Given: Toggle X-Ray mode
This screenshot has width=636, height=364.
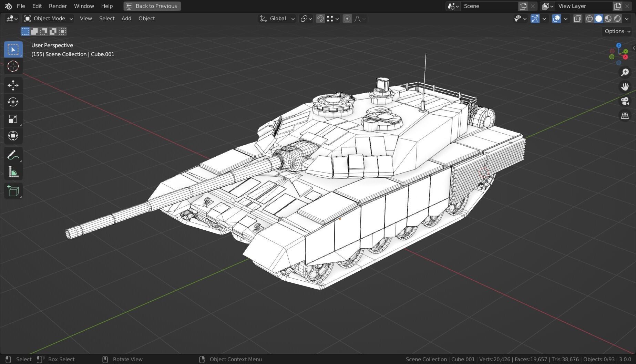Looking at the screenshot, I should 577,19.
